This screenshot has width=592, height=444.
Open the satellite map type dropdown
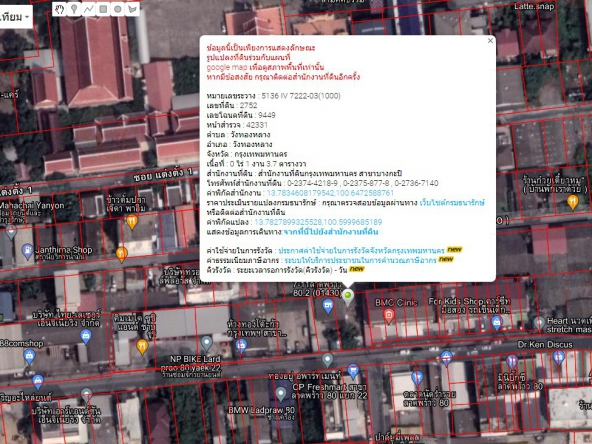(15, 17)
